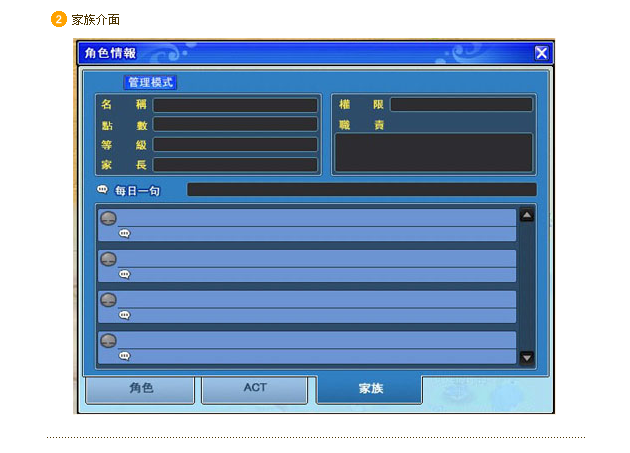Click the 點數 field

[235, 125]
